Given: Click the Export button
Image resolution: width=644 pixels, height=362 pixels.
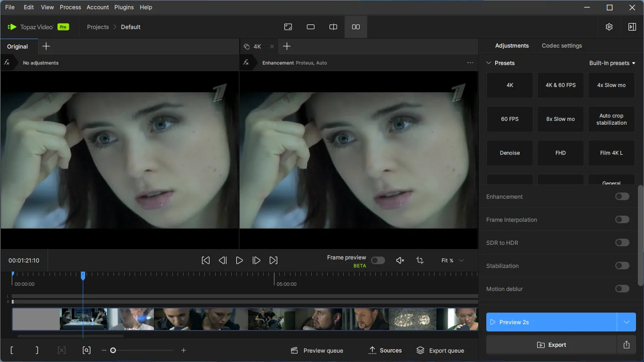Looking at the screenshot, I should [551, 345].
